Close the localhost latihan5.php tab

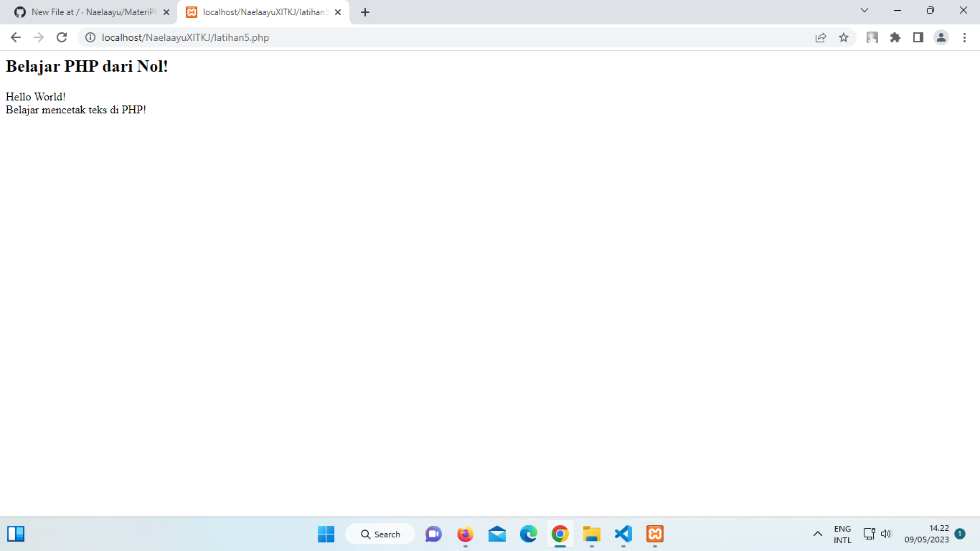(x=338, y=12)
